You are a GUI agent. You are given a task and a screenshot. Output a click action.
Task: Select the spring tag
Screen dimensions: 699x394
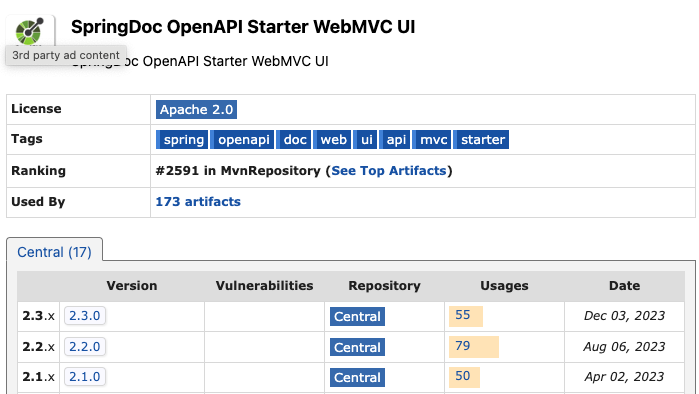pyautogui.click(x=182, y=140)
